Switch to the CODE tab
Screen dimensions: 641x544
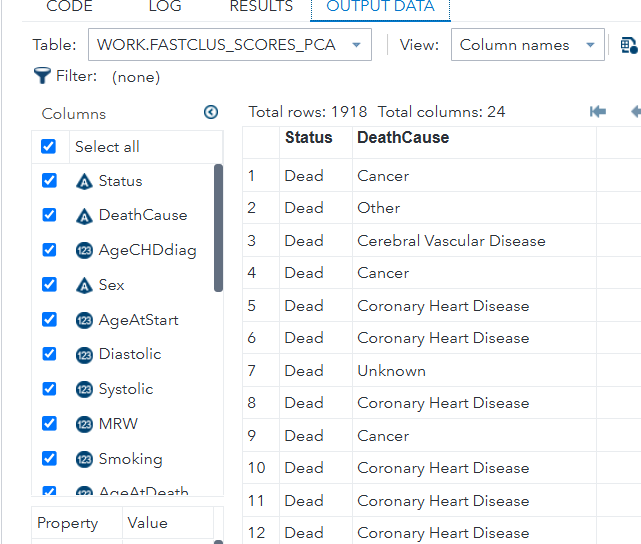[x=69, y=7]
